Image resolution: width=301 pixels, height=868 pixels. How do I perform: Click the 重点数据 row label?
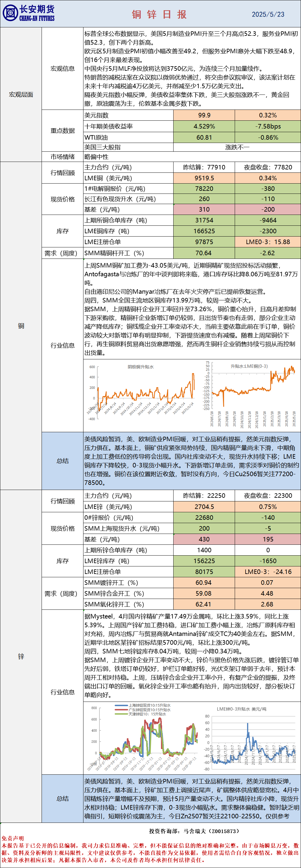[x=62, y=131]
